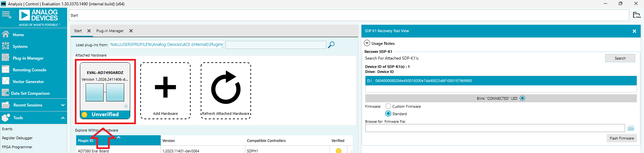
Task: Click the Vector Generator waveform icon
Action: point(5,81)
